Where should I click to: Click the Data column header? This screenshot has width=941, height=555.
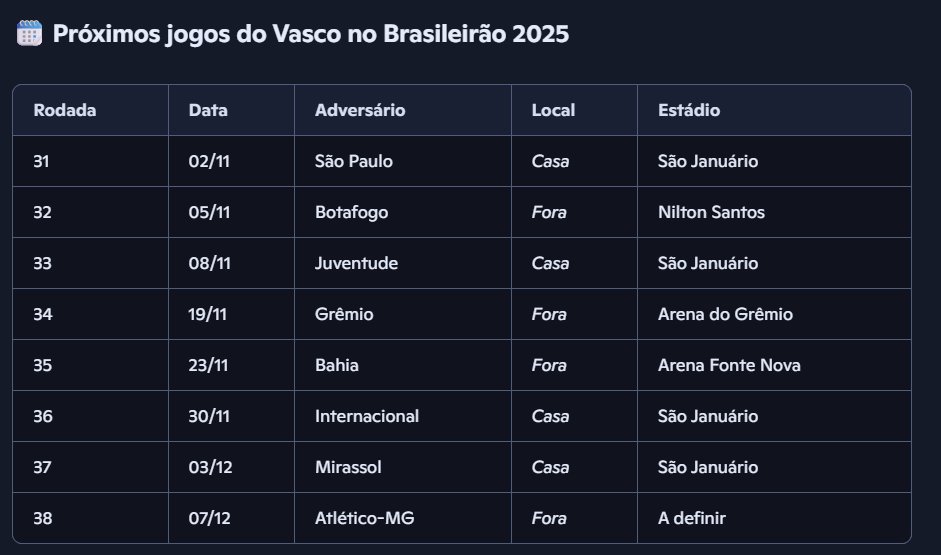208,110
